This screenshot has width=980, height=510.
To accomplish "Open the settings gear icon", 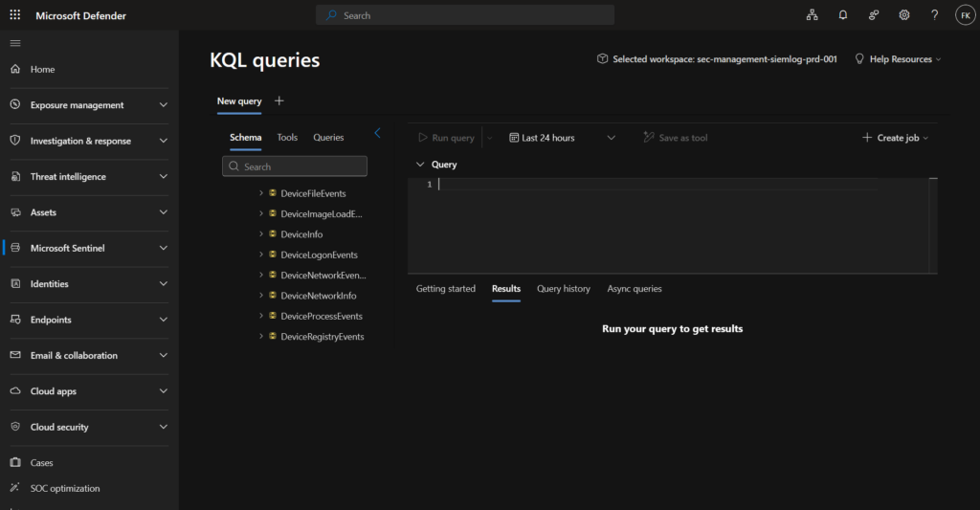I will click(x=903, y=15).
